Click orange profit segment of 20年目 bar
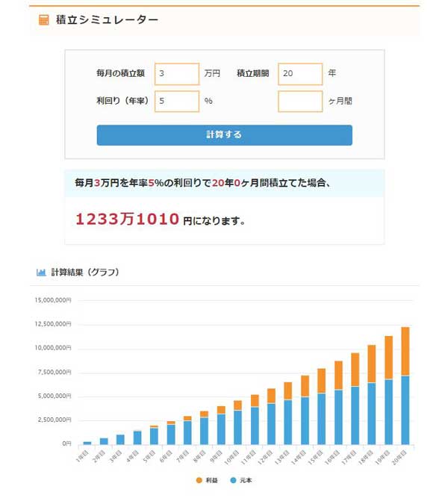The height and width of the screenshot is (501, 448). pos(405,351)
